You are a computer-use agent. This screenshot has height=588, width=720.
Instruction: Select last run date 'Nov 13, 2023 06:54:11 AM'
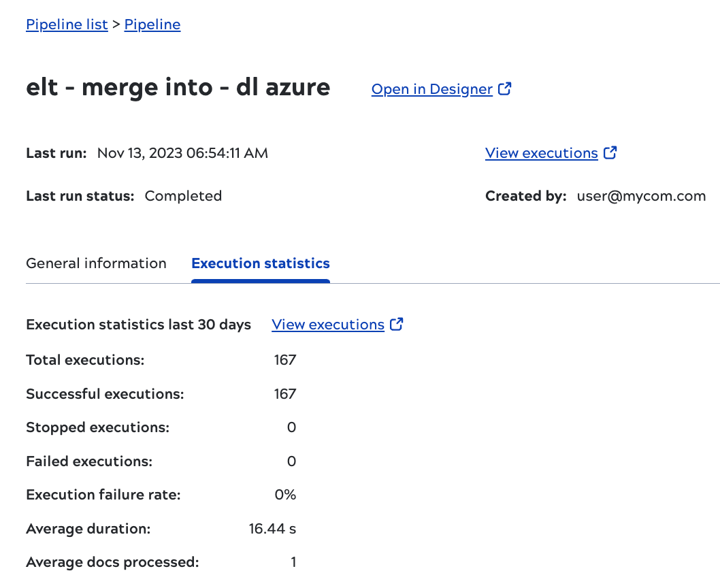(x=183, y=153)
